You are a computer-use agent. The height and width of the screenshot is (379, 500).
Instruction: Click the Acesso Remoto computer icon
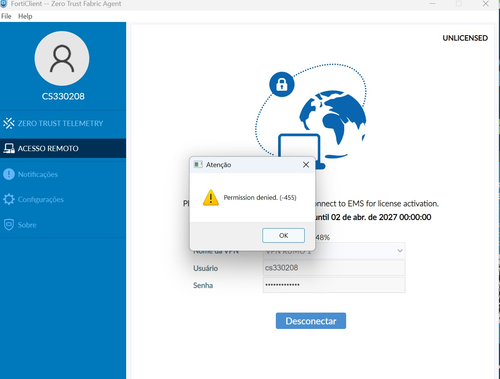point(9,148)
